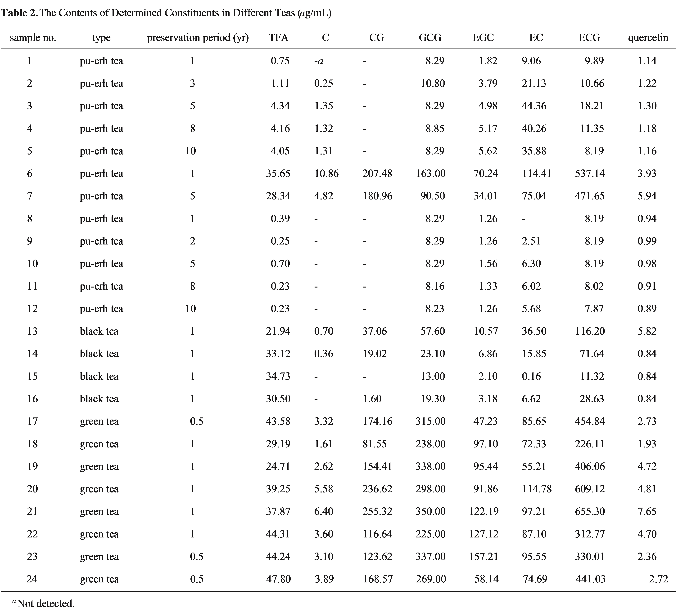Click the table title 'Table 2.'
Image resolution: width=678 pixels, height=616 pixels.
[x=19, y=13]
